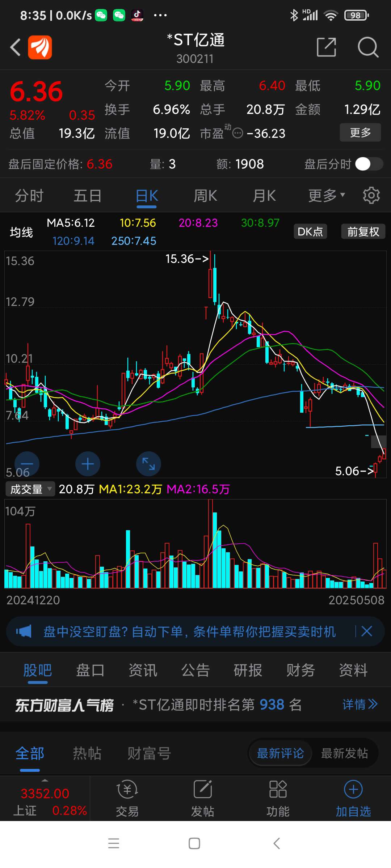This screenshot has height=868, width=391.
Task: Open the 资讯 tab
Action: [x=143, y=670]
